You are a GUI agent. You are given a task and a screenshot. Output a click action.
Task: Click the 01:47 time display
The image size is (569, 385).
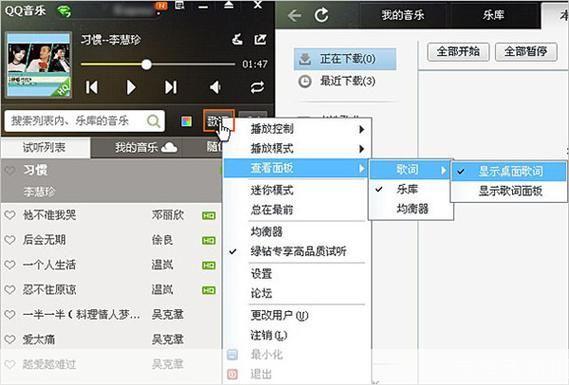255,64
